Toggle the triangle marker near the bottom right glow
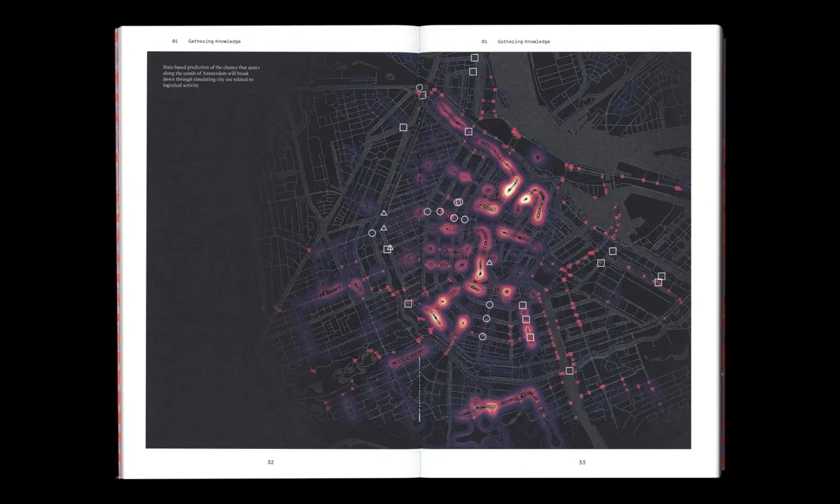Viewport: 840px width, 504px height. (489, 262)
